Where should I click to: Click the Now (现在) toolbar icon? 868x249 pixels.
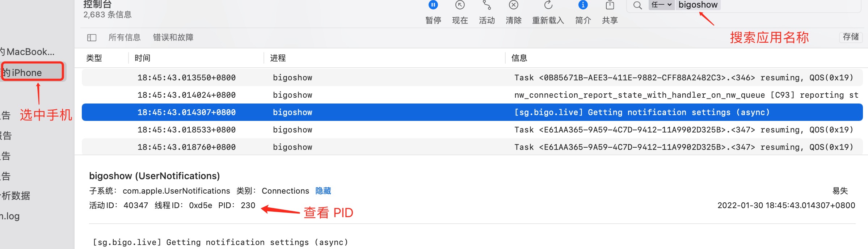point(460,5)
